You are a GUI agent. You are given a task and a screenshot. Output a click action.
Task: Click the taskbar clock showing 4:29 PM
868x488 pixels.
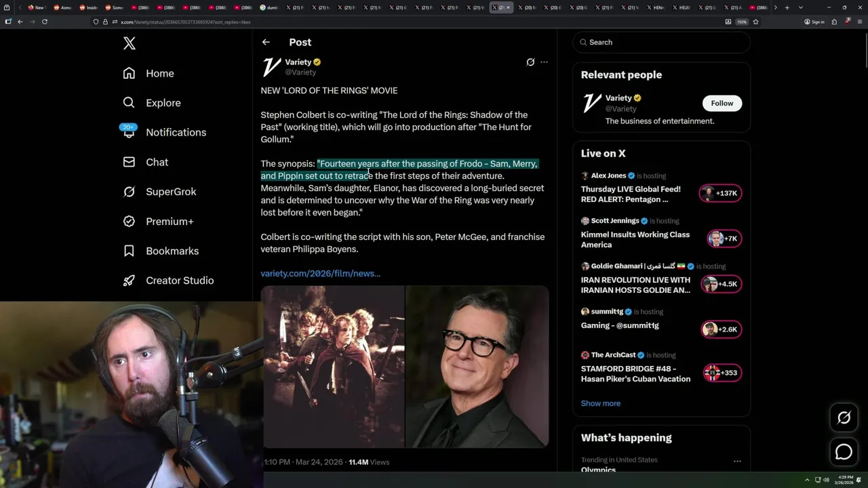tap(846, 480)
